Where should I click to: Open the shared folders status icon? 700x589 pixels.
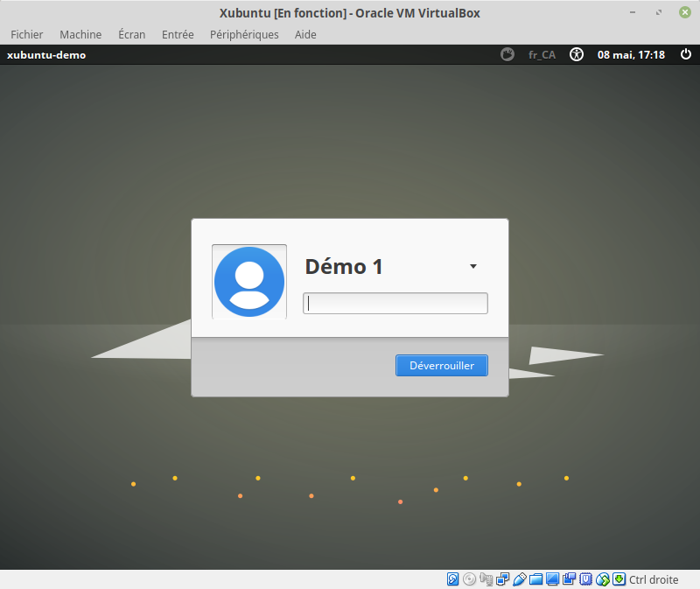point(536,578)
